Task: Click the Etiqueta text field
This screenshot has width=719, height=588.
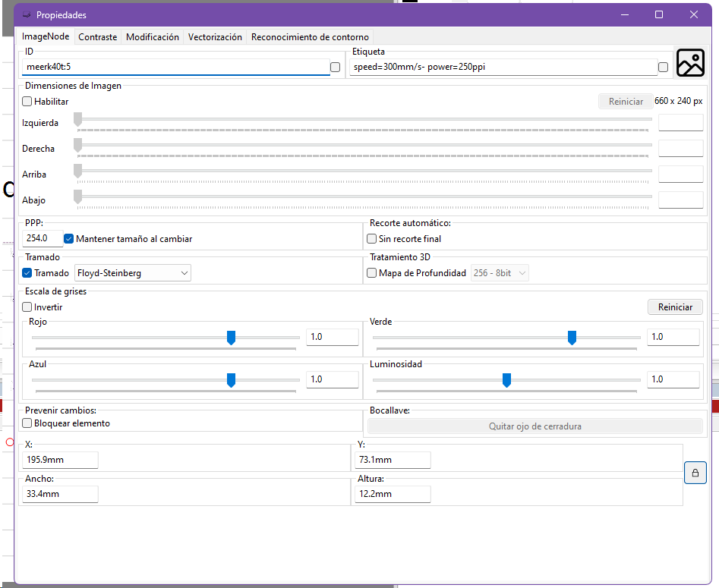Action: tap(503, 67)
